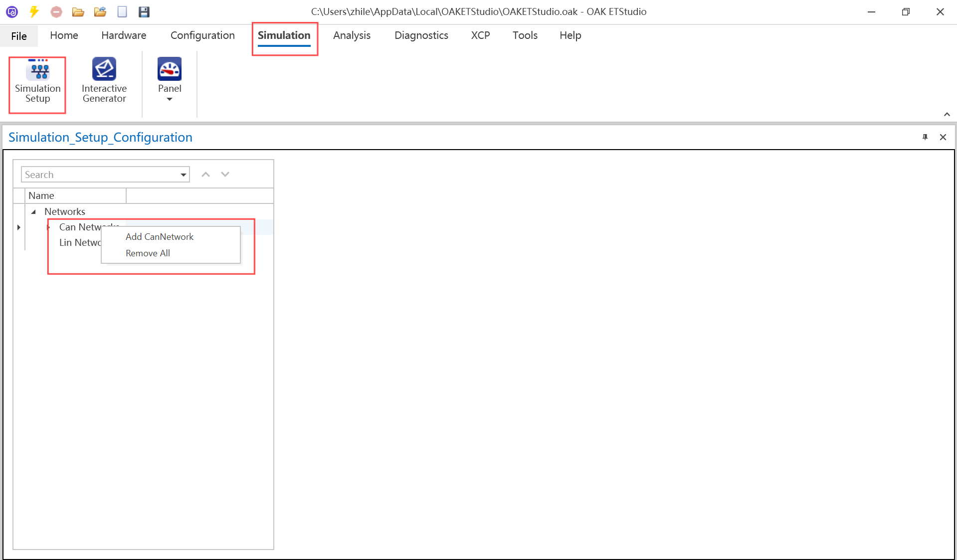Go to previous search result arrow
The height and width of the screenshot is (560, 957).
(x=205, y=175)
